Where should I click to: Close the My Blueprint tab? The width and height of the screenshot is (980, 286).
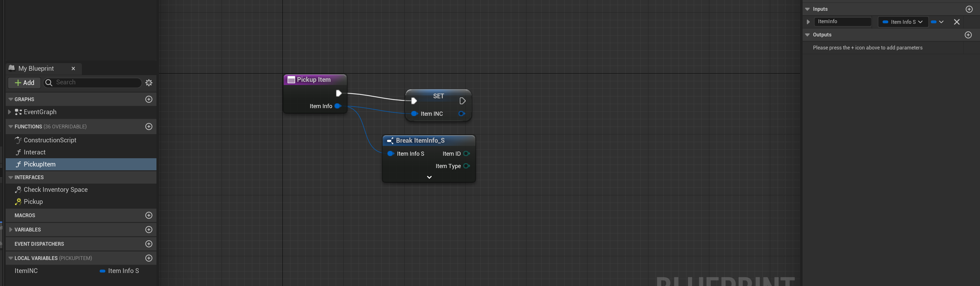(x=73, y=68)
